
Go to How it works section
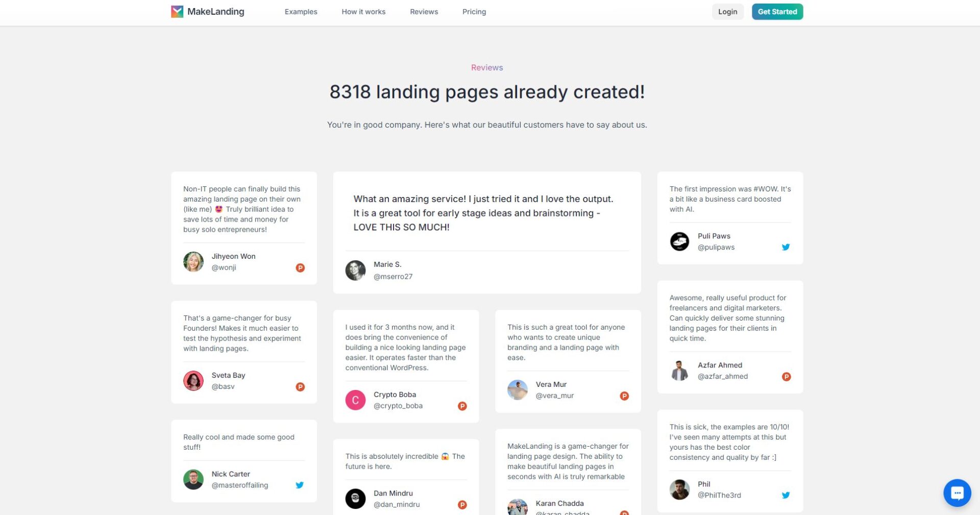(x=363, y=12)
